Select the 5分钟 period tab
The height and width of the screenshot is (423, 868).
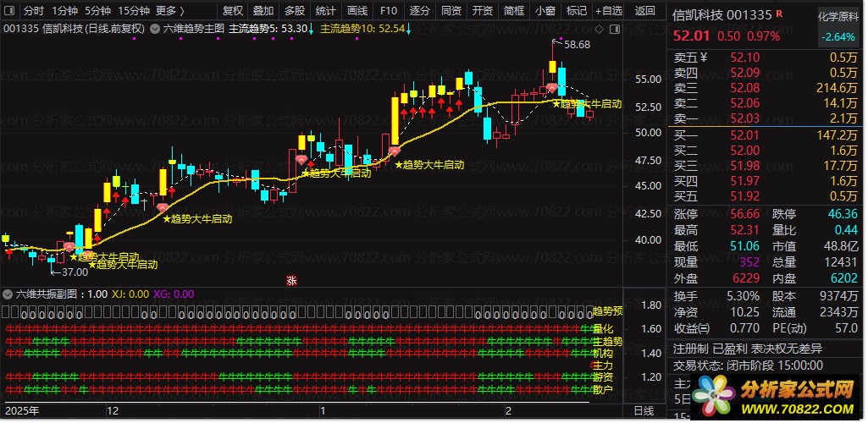[98, 10]
